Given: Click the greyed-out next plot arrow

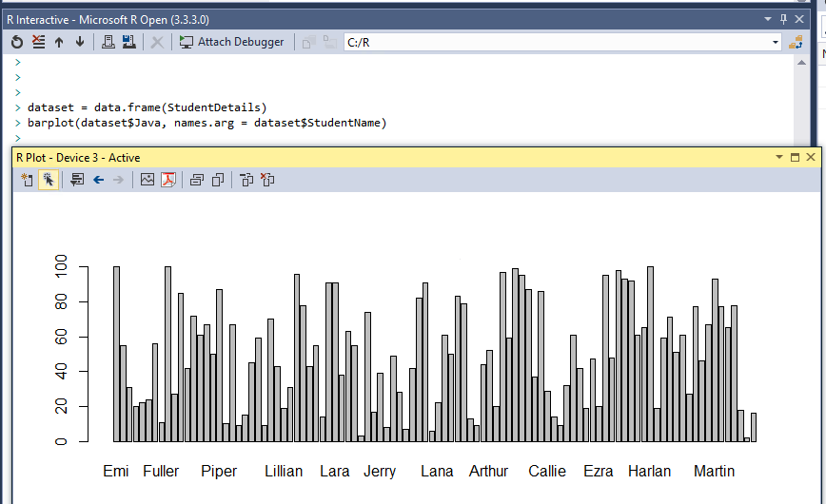Looking at the screenshot, I should coord(119,180).
